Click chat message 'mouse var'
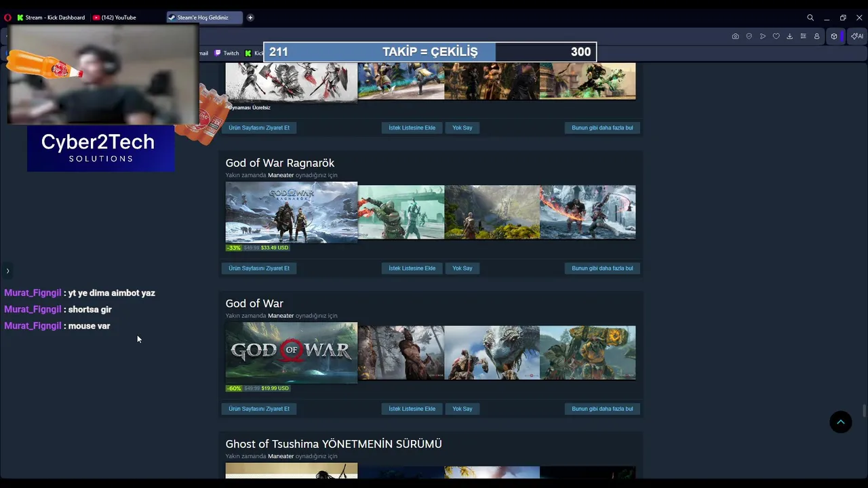This screenshot has height=488, width=868. pyautogui.click(x=89, y=326)
